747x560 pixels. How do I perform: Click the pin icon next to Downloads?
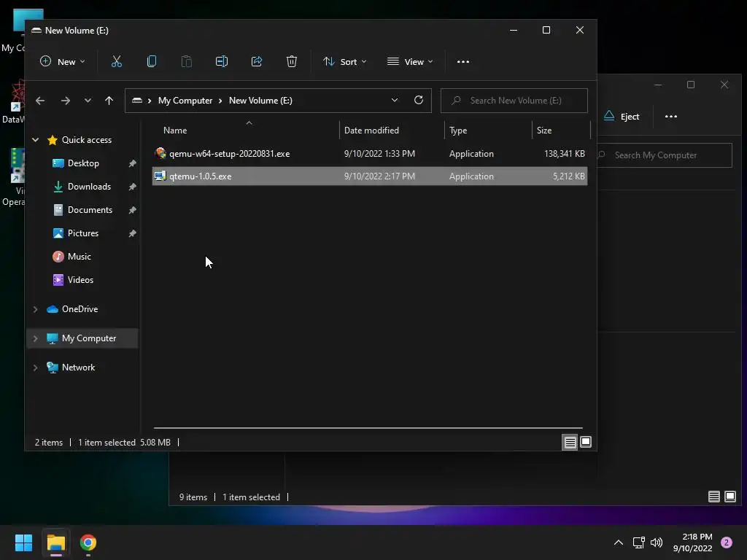click(133, 187)
